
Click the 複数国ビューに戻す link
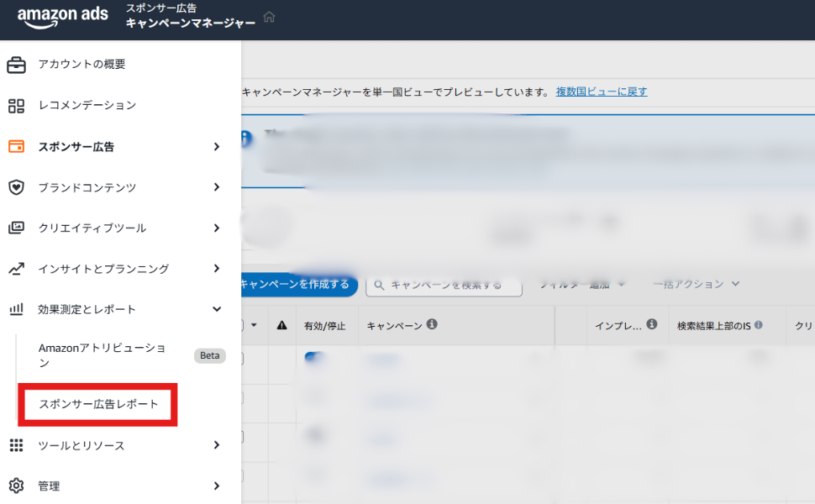tap(602, 92)
